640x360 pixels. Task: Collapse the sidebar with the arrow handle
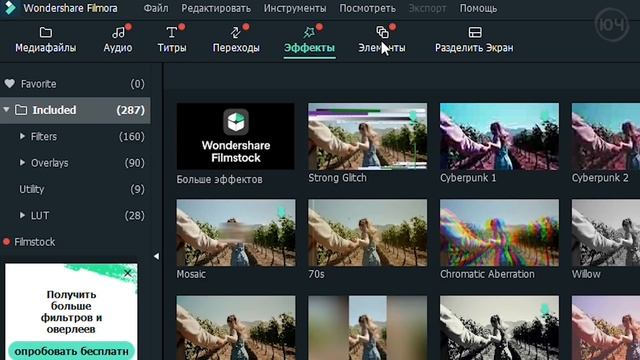(156, 256)
